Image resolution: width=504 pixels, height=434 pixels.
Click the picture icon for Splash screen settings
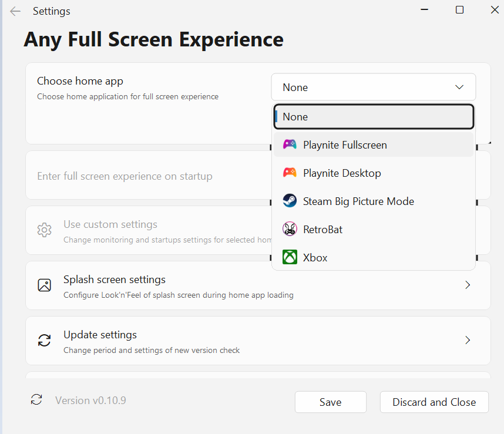(x=45, y=285)
